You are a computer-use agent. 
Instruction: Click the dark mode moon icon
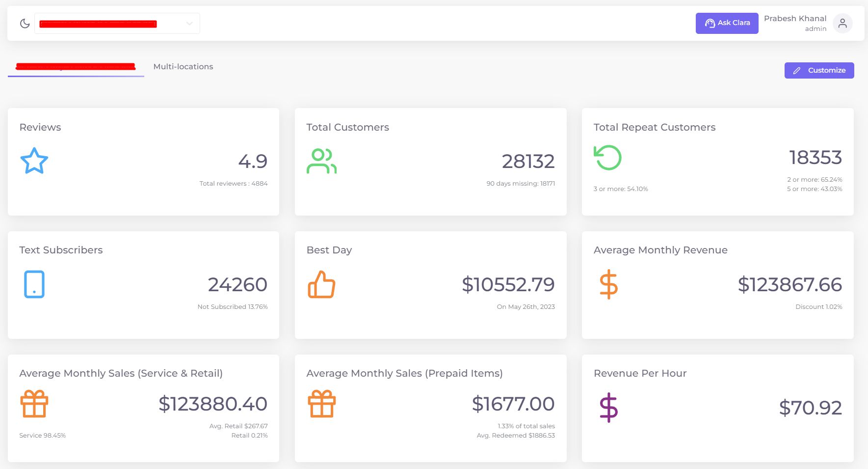point(25,23)
